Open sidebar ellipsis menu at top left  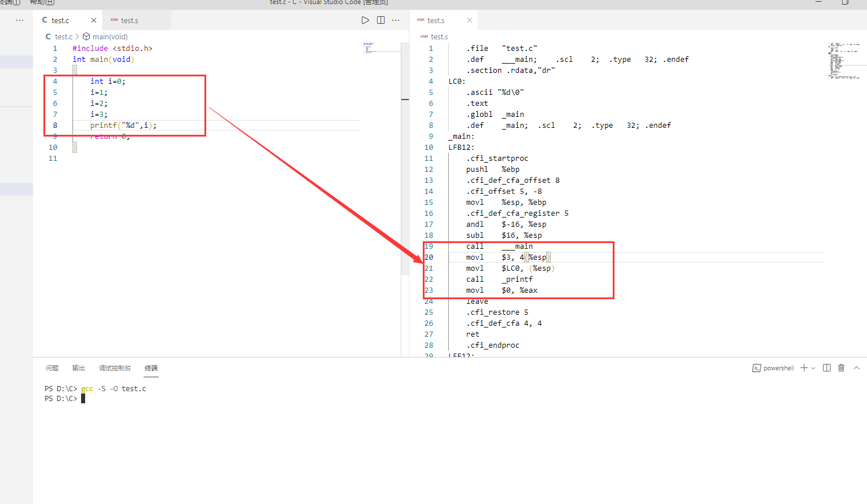coord(20,20)
